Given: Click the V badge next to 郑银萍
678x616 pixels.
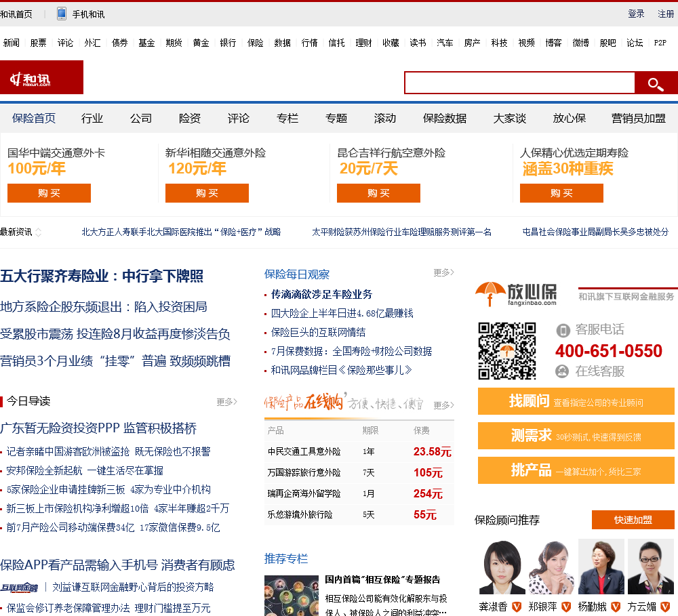Looking at the screenshot, I should (x=566, y=607).
